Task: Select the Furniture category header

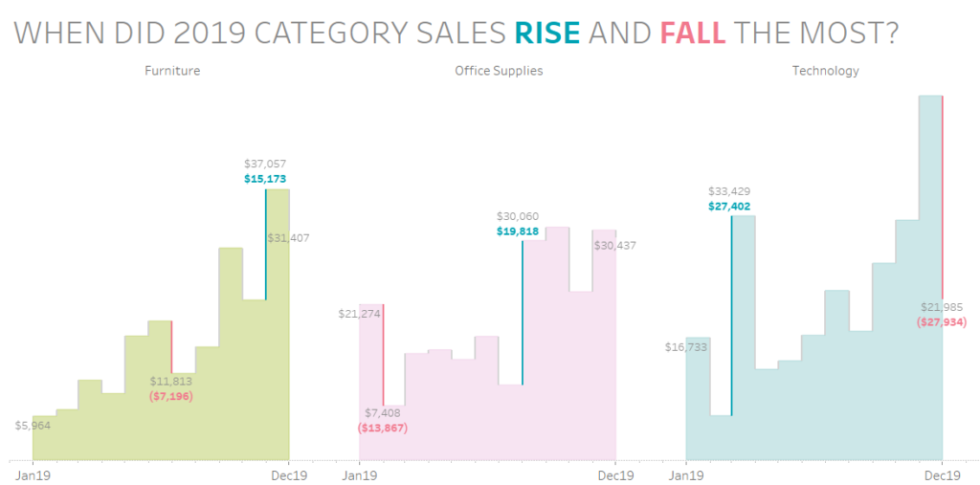Action: pyautogui.click(x=172, y=71)
